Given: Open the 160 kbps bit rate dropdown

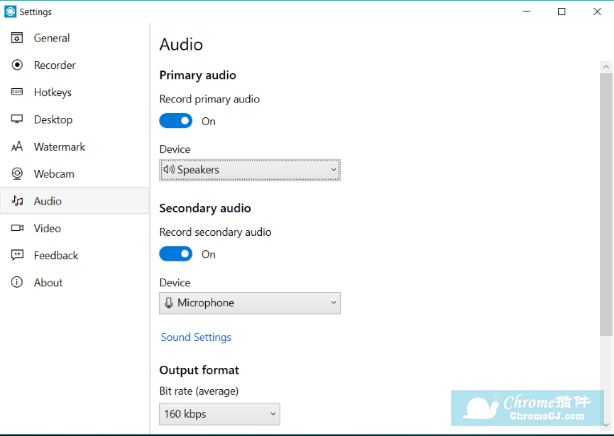Looking at the screenshot, I should tap(219, 413).
